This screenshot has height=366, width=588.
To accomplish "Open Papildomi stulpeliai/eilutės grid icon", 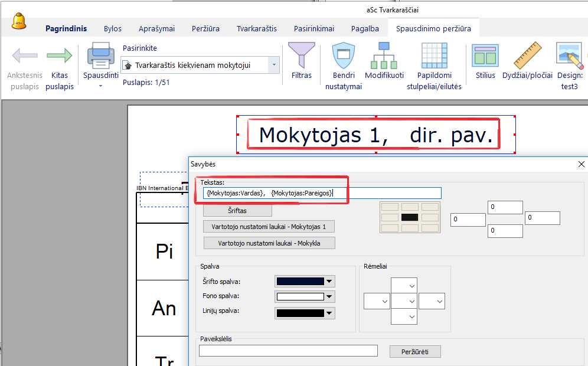I will pos(433,56).
